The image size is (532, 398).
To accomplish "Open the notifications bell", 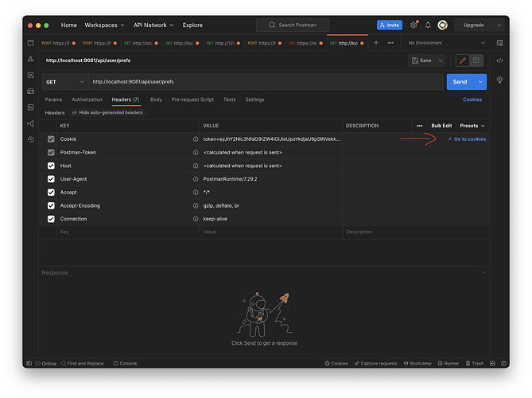I will coord(428,25).
